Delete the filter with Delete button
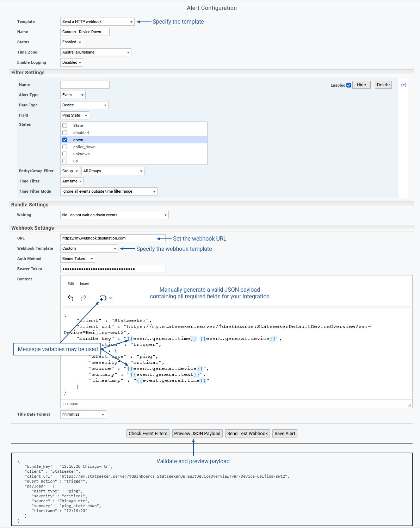Screen dimensions: 420x528 (383, 85)
